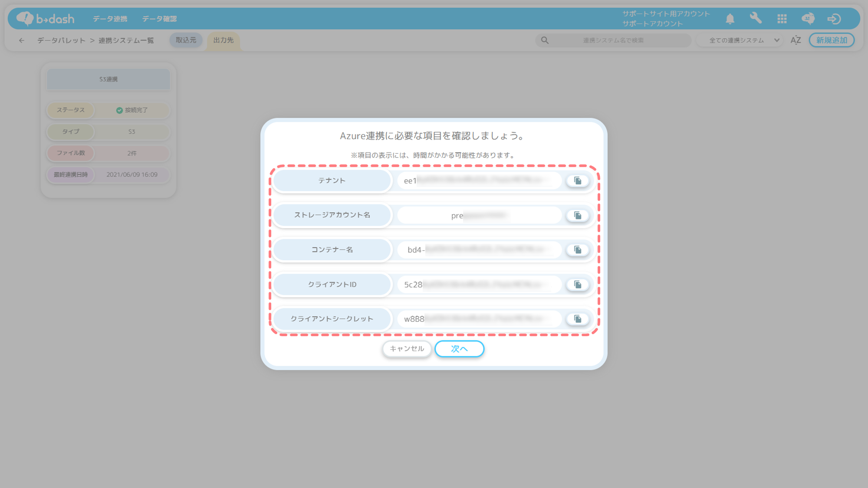Click the b→dash logo
Viewport: 868px width, 488px height.
(46, 18)
